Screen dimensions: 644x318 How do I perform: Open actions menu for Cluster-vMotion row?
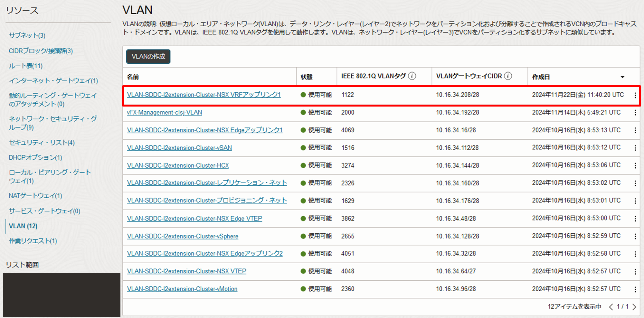click(635, 290)
